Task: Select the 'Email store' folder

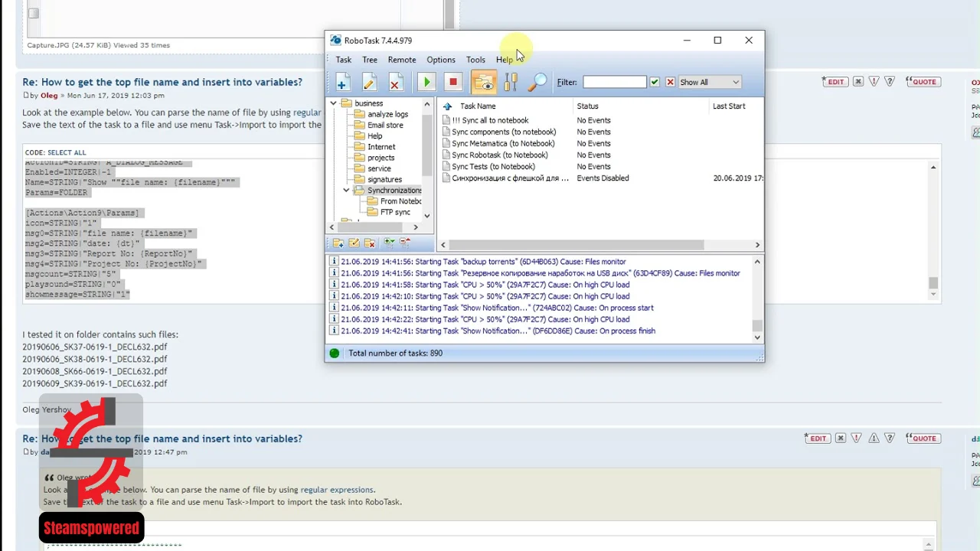Action: (379, 125)
